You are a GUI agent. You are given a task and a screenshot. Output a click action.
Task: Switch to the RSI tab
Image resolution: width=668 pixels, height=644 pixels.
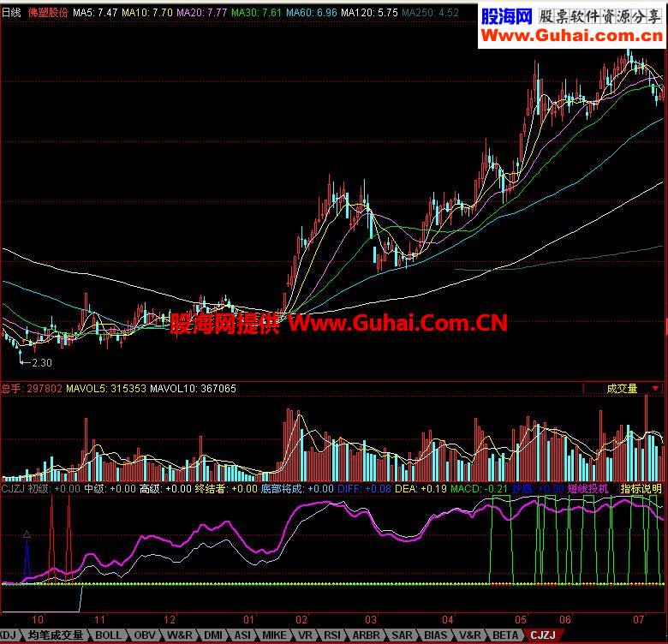click(x=332, y=635)
